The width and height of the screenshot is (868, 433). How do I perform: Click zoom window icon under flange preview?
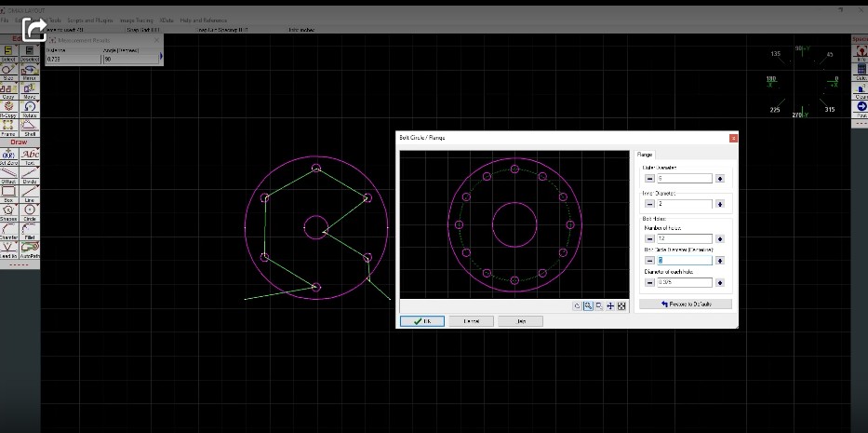tap(599, 306)
